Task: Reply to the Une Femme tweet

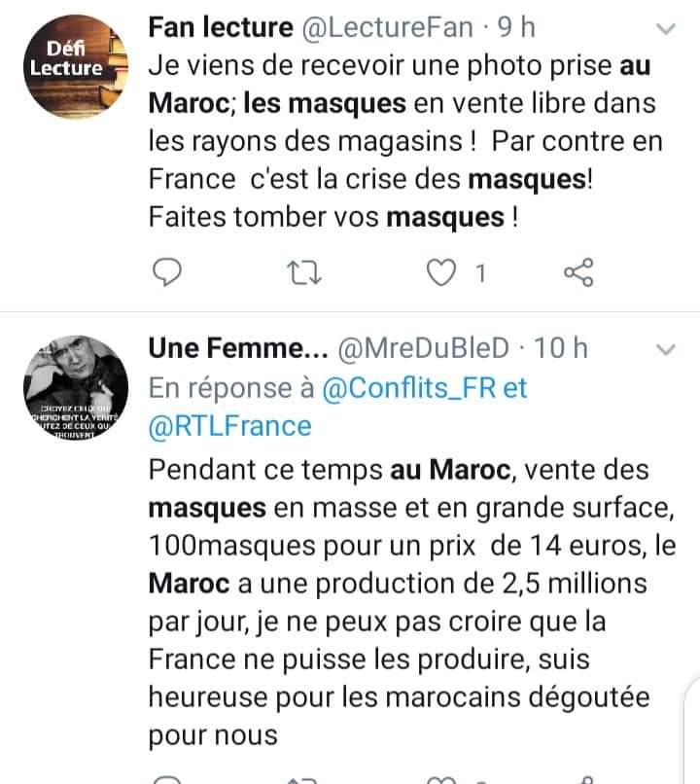Action: (169, 778)
